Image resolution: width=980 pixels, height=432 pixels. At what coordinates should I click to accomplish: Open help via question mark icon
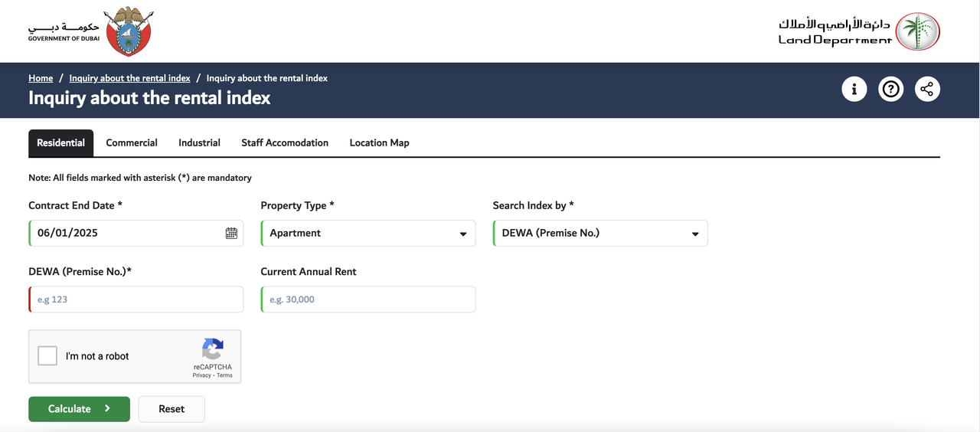890,90
